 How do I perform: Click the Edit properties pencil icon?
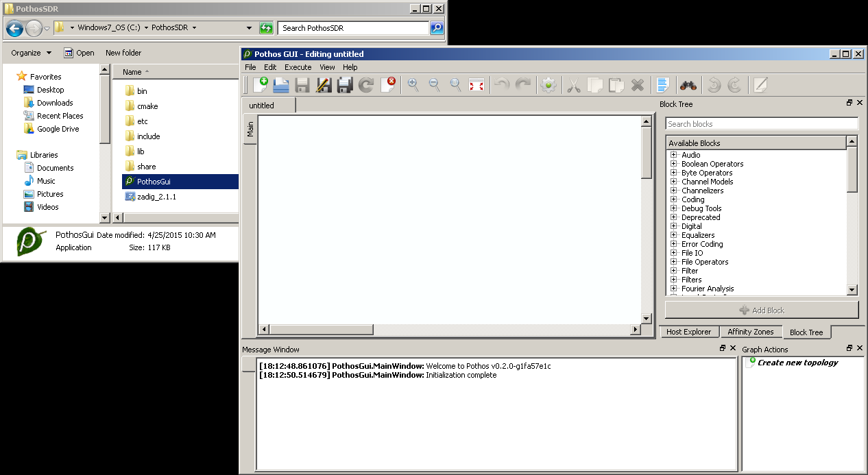point(760,85)
